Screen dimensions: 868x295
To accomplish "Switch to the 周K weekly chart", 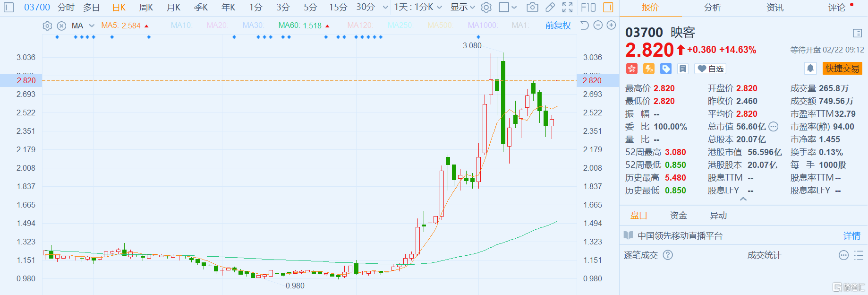I will click(x=146, y=7).
